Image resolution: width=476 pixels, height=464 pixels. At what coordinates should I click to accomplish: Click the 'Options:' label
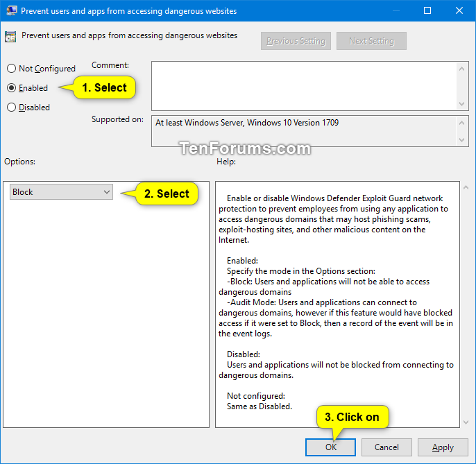point(19,162)
